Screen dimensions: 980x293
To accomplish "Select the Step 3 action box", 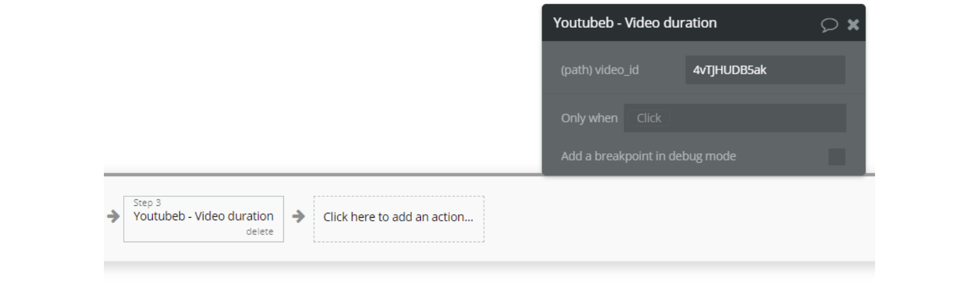I will [x=203, y=219].
